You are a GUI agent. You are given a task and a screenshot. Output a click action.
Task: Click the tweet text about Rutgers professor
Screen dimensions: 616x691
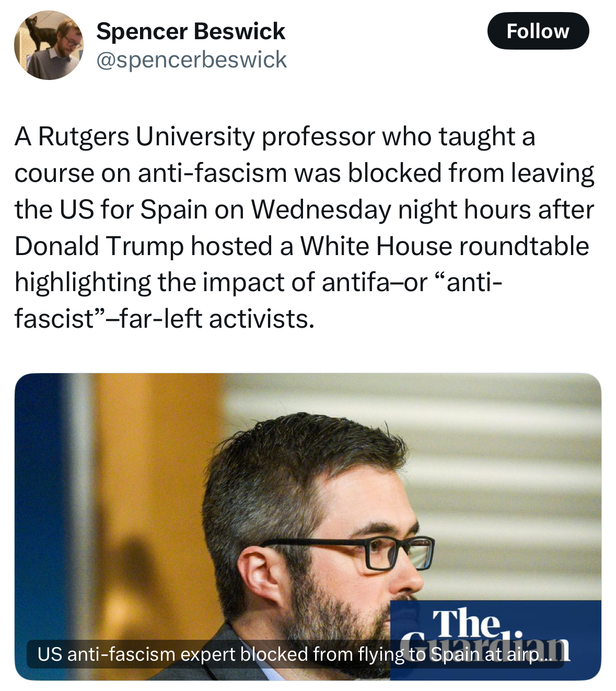coord(304,227)
